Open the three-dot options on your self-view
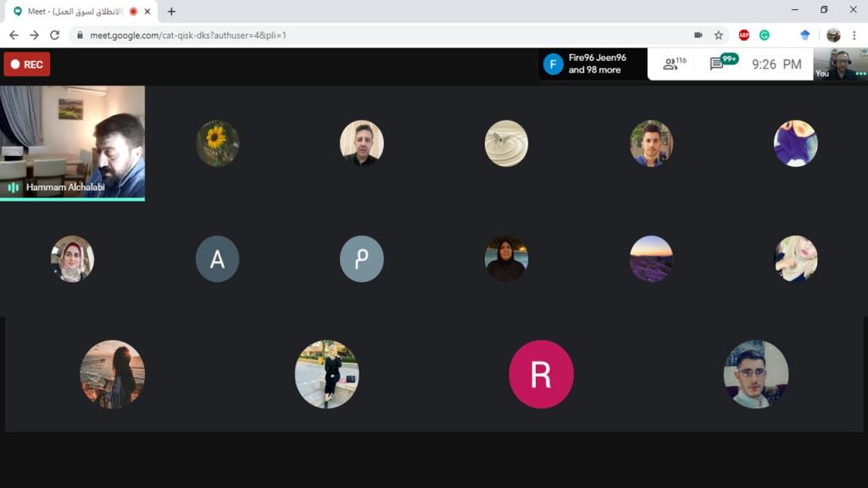This screenshot has width=868, height=488. (860, 74)
